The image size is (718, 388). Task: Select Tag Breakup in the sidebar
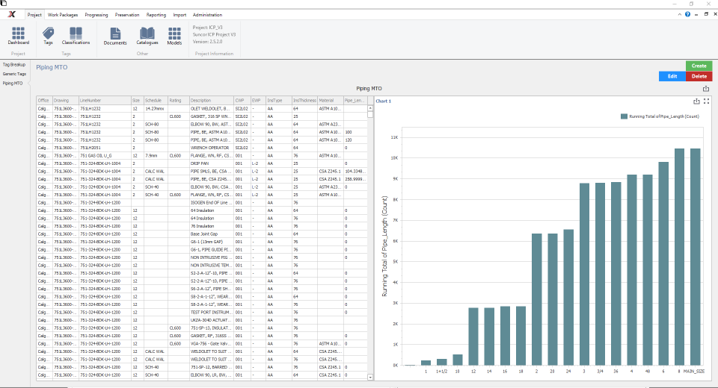(14, 65)
